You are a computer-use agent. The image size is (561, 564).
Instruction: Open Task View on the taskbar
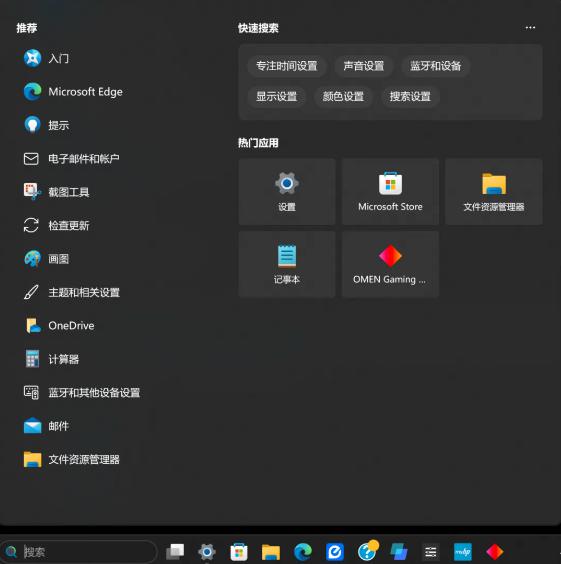click(175, 551)
